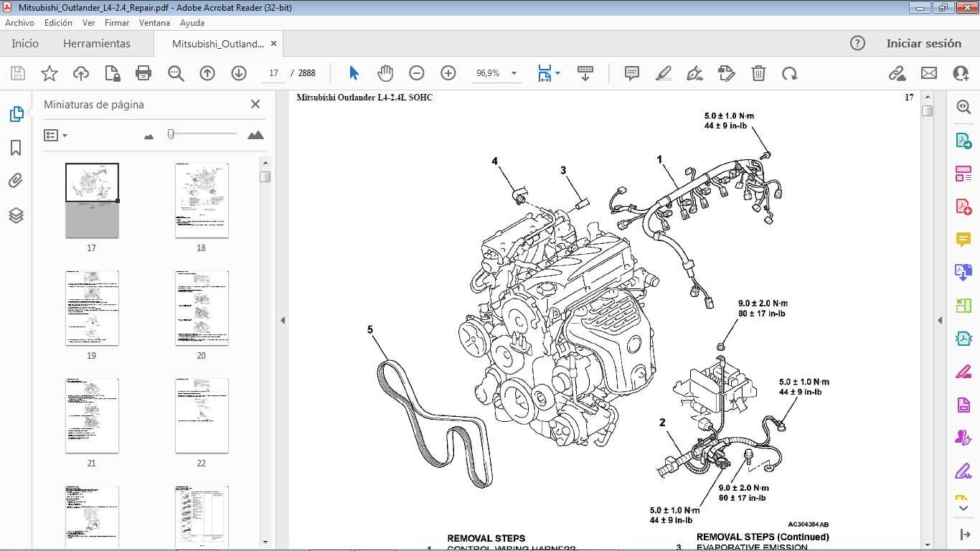Close the Miniaturas de página panel
Image resolution: width=980 pixels, height=551 pixels.
255,104
